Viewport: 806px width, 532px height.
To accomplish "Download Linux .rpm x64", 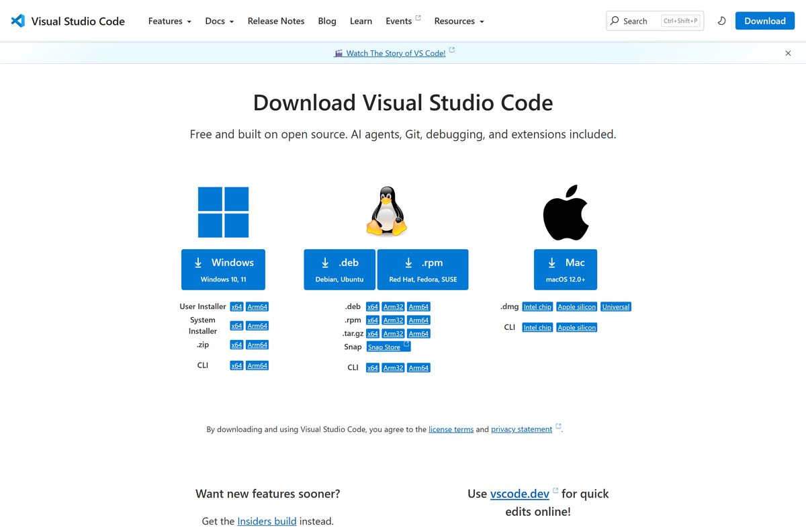I will pyautogui.click(x=373, y=320).
